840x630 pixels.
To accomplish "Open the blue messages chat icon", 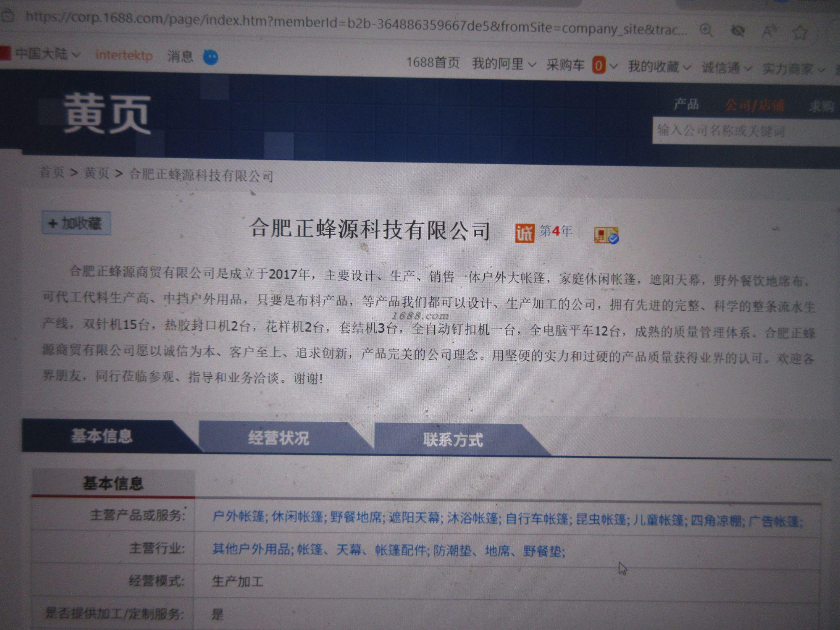I will click(x=210, y=57).
